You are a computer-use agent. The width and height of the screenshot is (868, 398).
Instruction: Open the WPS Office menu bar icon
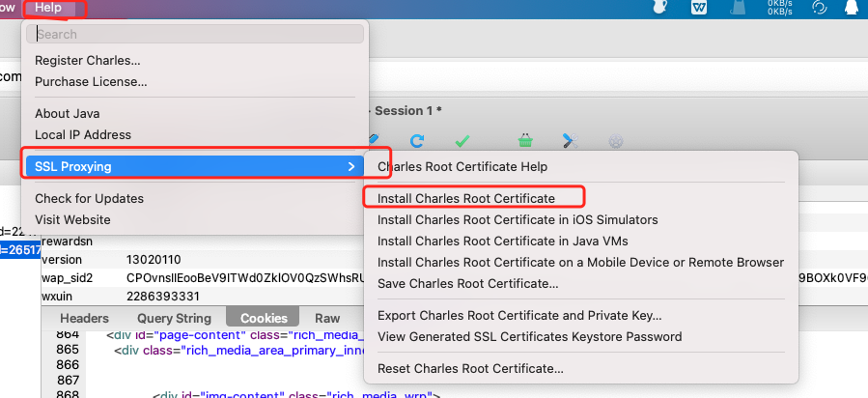coord(699,7)
